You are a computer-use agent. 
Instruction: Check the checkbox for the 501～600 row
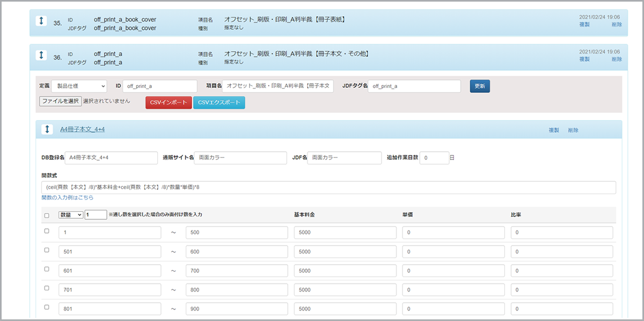47,250
